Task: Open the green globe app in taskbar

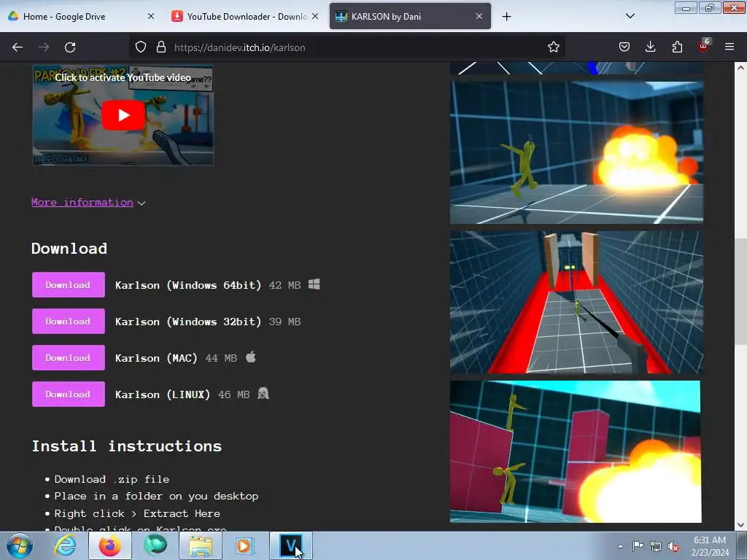Action: [x=155, y=545]
